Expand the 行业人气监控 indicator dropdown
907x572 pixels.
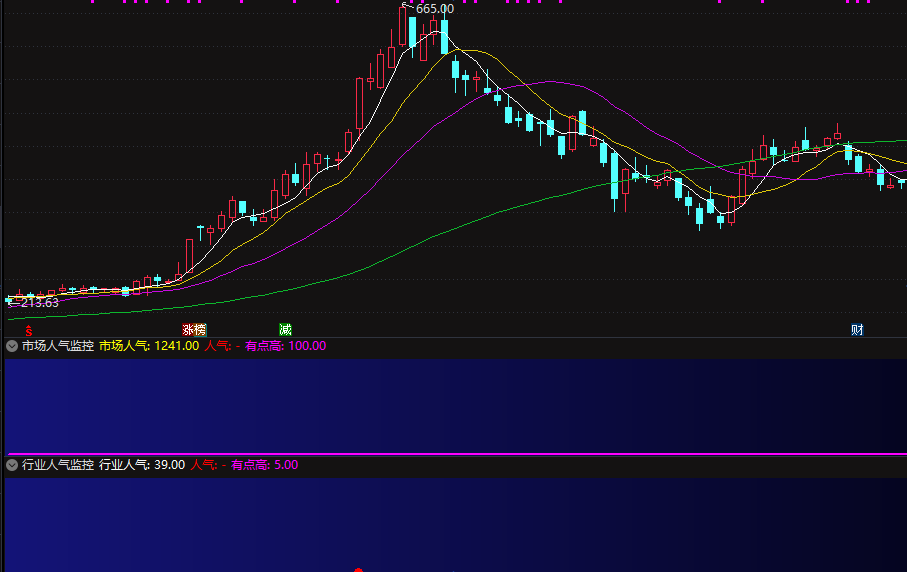[12, 465]
